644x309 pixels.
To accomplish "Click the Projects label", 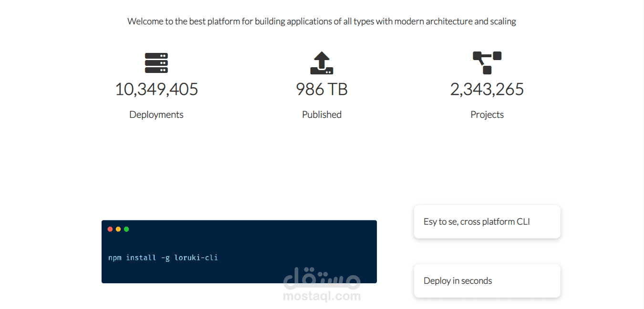I will 487,114.
